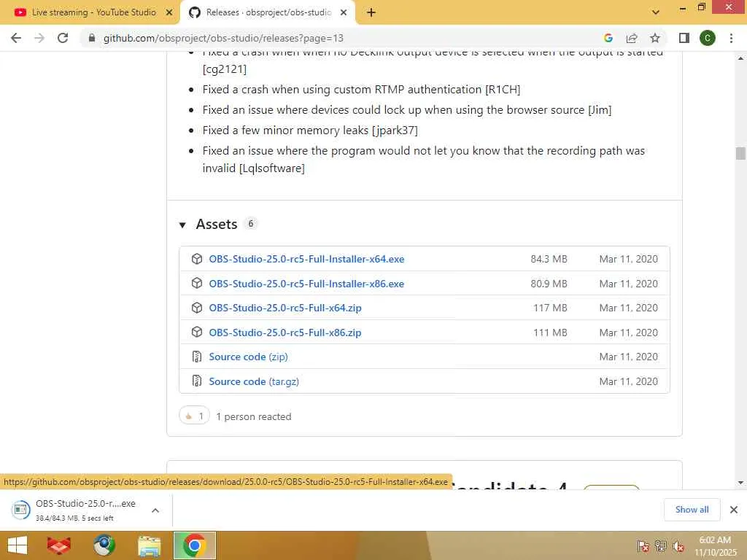The height and width of the screenshot is (560, 747).
Task: Open the Chrome three-dot menu
Action: coord(731,38)
